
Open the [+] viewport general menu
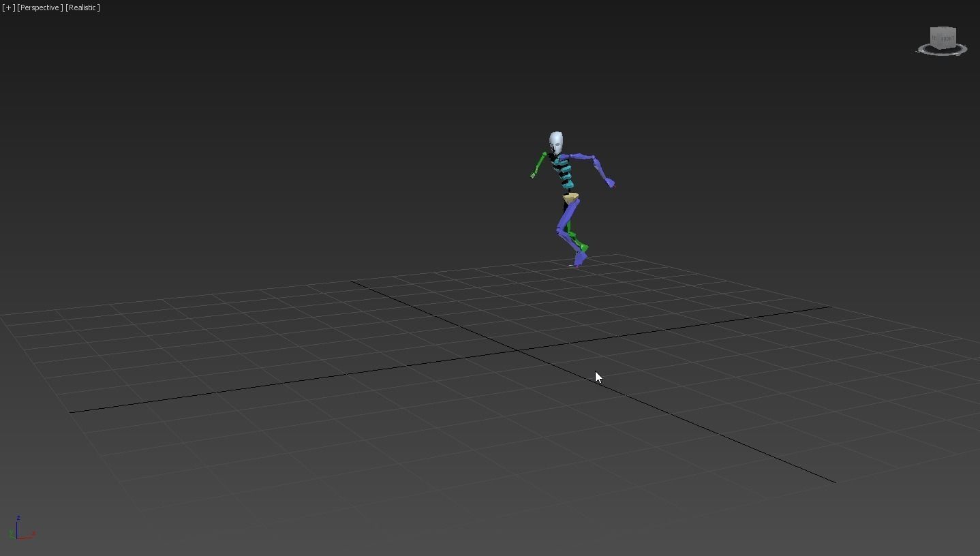tap(8, 7)
